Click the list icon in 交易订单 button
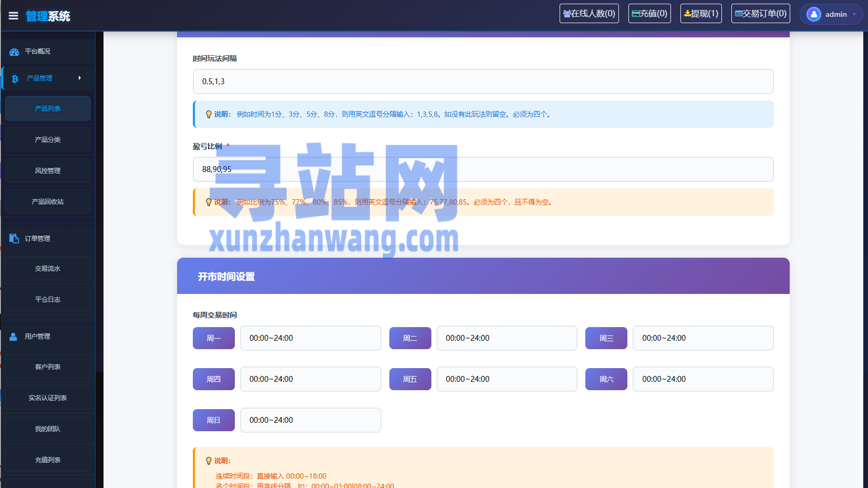 click(x=739, y=14)
